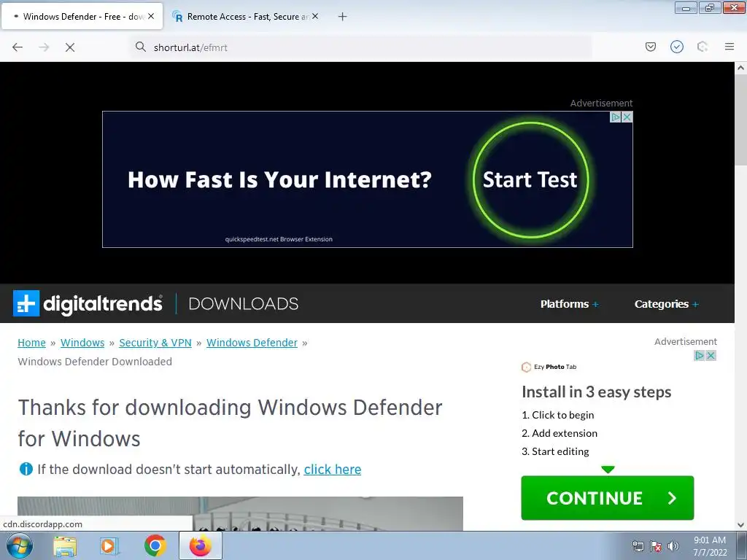Click AdChoices icon on banner ad
Viewport: 747px width, 560px height.
pos(616,117)
